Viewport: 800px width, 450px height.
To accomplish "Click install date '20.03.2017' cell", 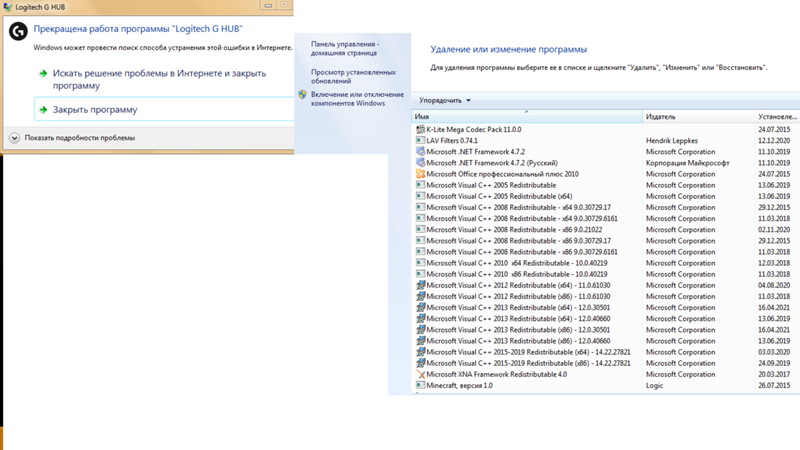I will coord(773,374).
